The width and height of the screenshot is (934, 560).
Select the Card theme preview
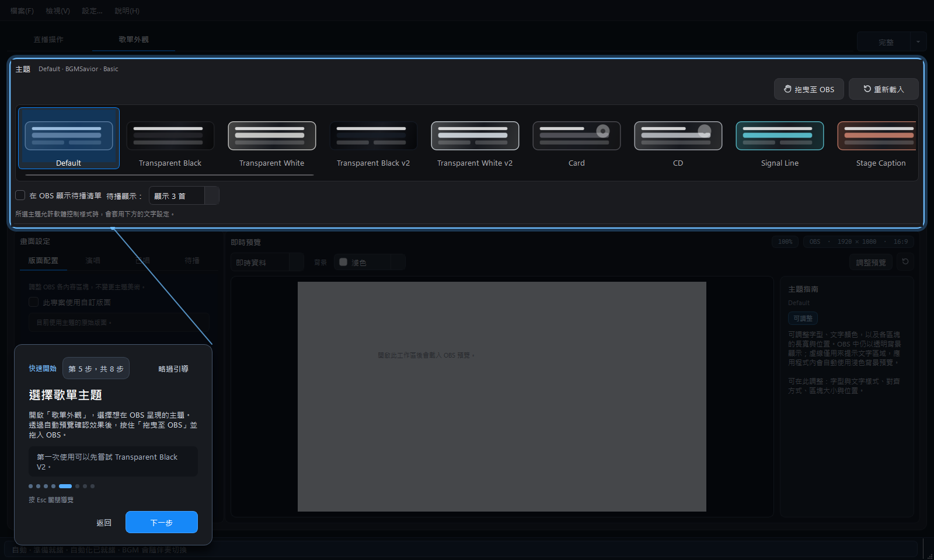point(576,138)
